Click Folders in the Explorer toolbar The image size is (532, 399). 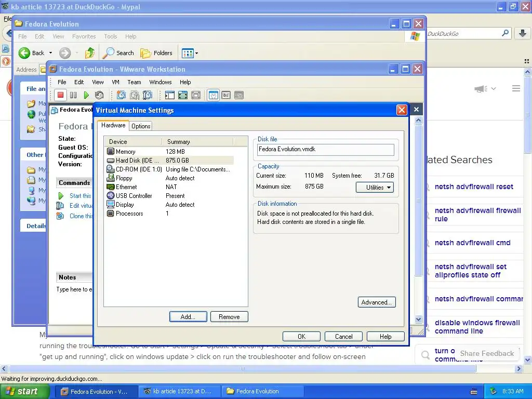[156, 53]
